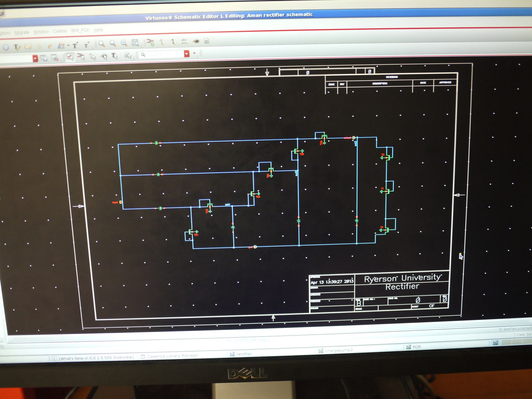Click the Undo arrow icon
The height and width of the screenshot is (399, 532).
click(39, 47)
